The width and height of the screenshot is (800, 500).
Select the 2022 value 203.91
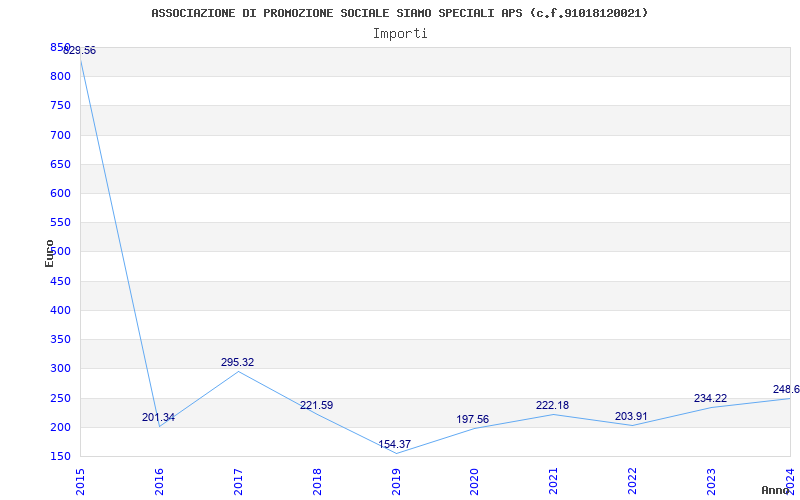point(631,416)
